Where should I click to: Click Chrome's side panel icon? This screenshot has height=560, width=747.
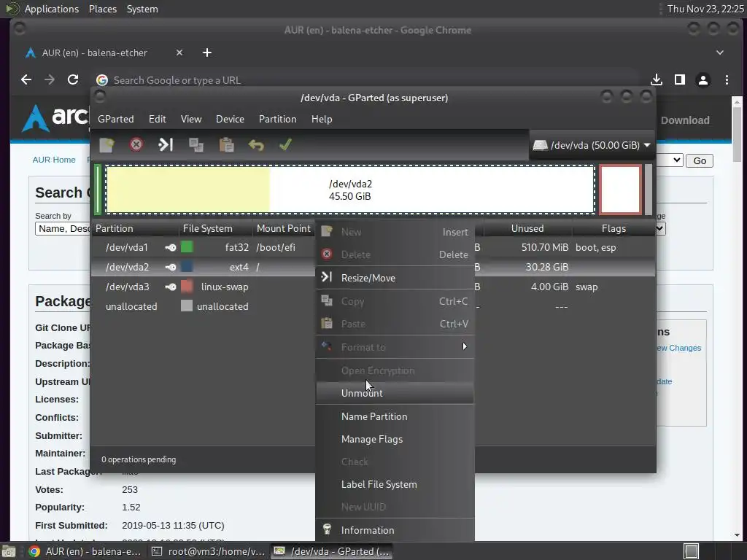pyautogui.click(x=680, y=80)
